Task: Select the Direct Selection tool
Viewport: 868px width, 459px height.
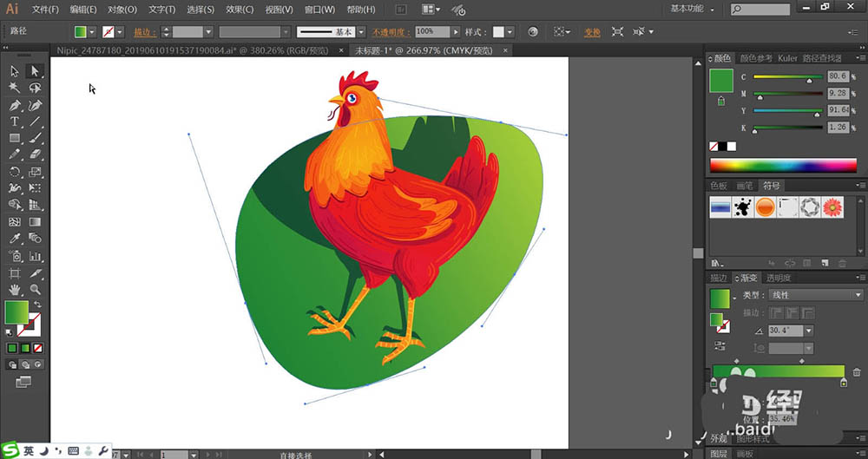Action: point(35,71)
